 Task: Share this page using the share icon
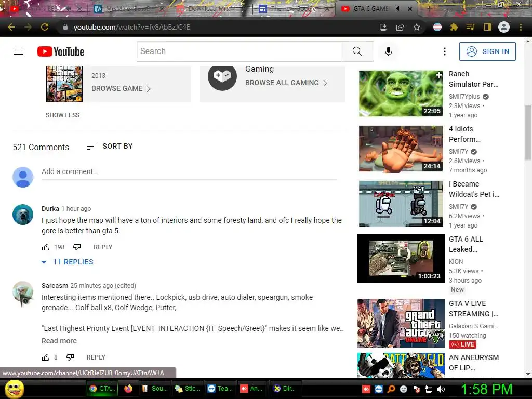coord(400,27)
